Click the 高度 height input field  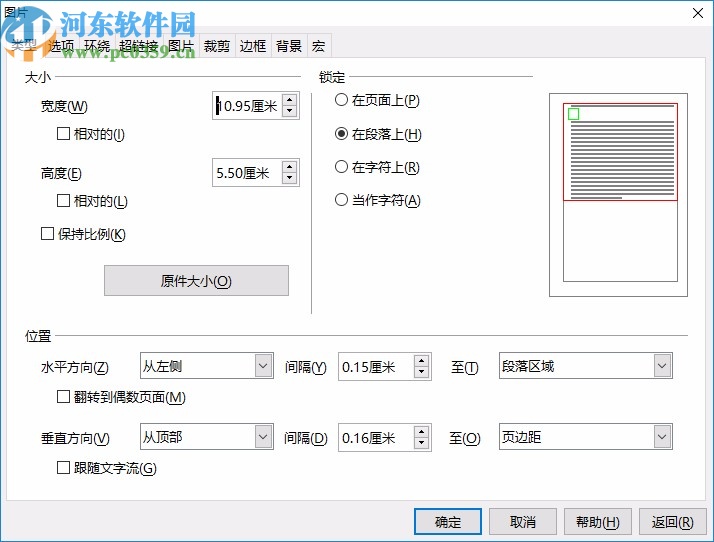tap(247, 173)
